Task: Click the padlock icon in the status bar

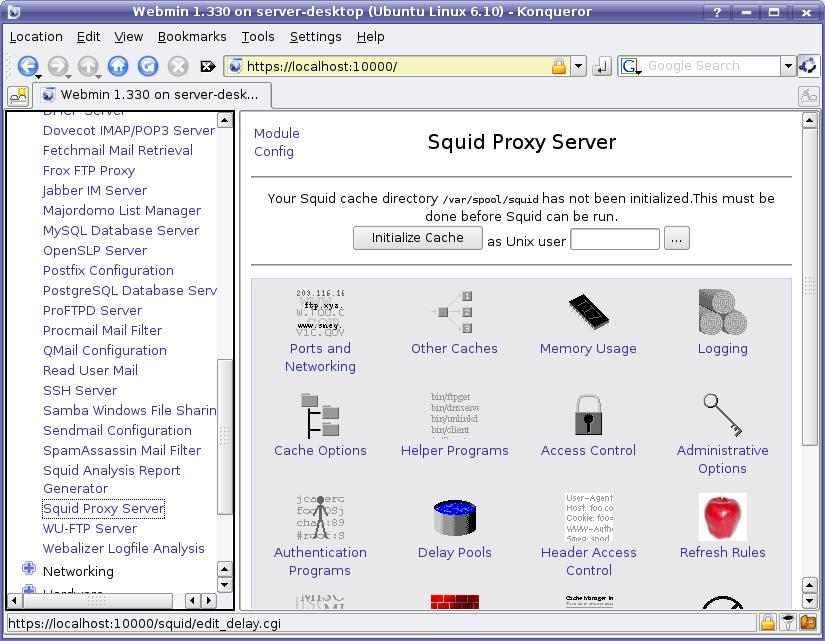Action: pos(768,623)
